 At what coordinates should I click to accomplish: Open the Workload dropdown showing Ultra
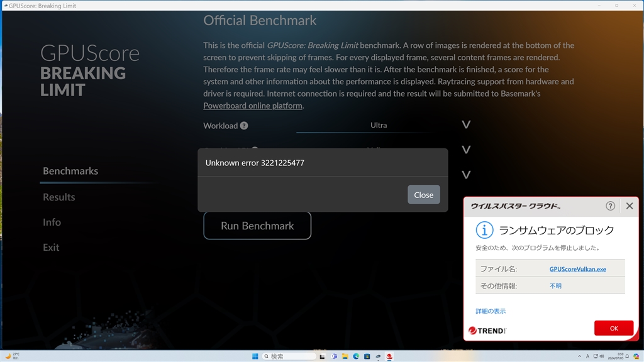tap(378, 125)
